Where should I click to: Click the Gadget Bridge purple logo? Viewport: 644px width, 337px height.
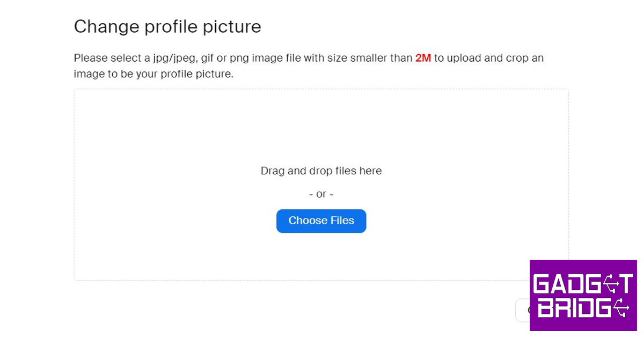[583, 295]
